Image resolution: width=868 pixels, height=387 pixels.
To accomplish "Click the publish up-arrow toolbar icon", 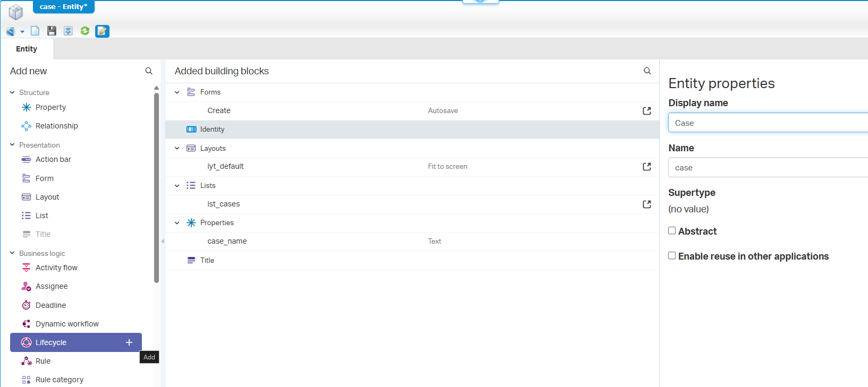I will coord(68,31).
